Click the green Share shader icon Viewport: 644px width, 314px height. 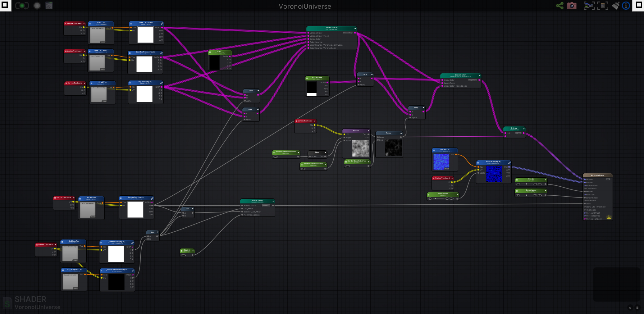[x=560, y=6]
